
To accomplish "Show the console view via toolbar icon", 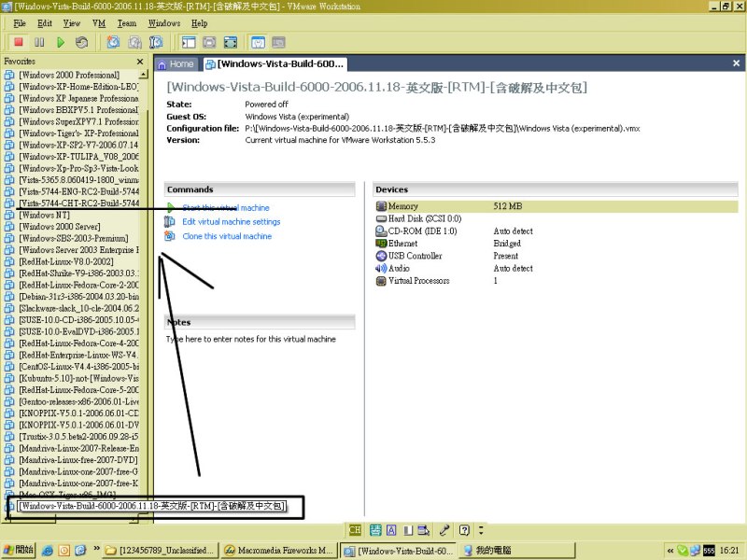I will pyautogui.click(x=278, y=42).
